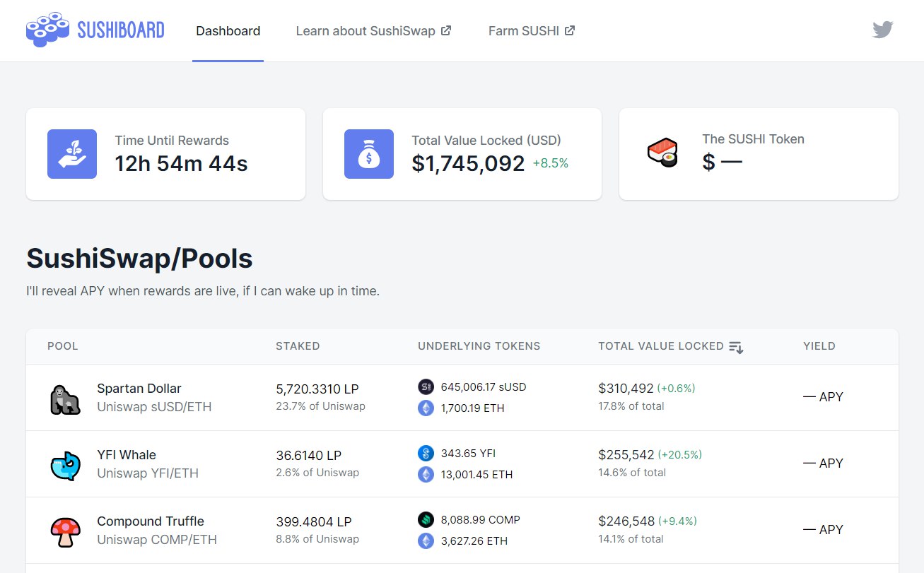Select the YFI Whale pool name
The width and height of the screenshot is (924, 573).
127,455
